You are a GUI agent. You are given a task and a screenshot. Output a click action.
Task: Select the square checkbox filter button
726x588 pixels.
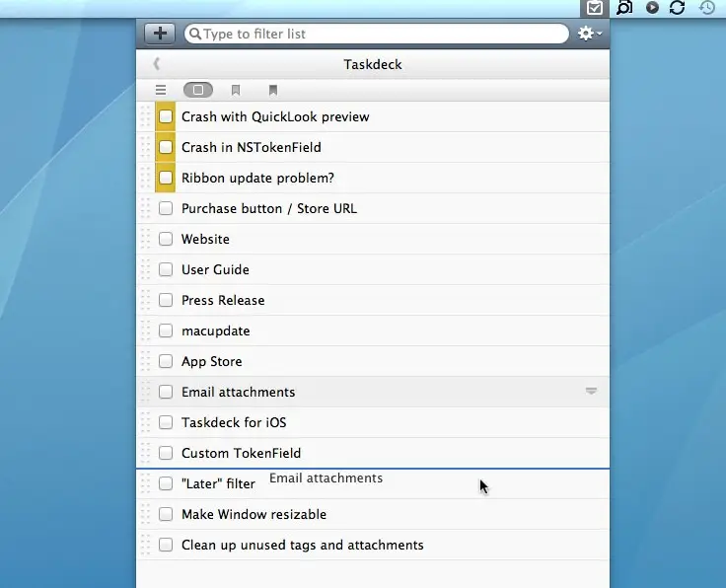point(198,90)
